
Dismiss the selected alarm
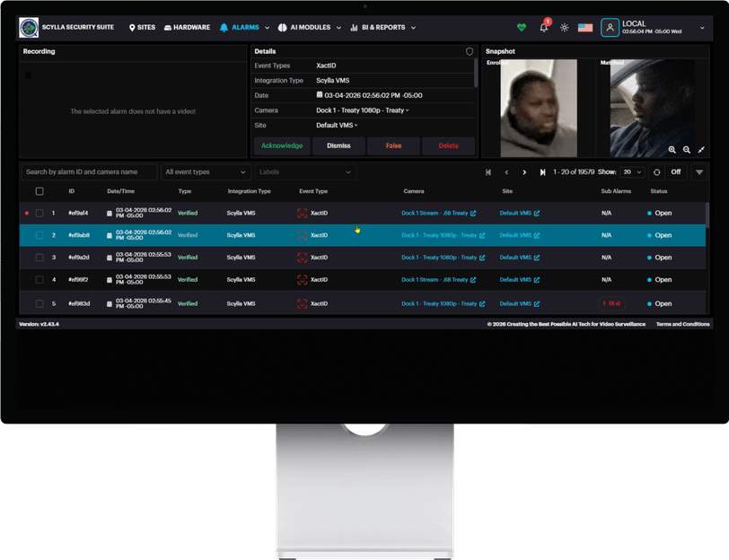pyautogui.click(x=338, y=145)
